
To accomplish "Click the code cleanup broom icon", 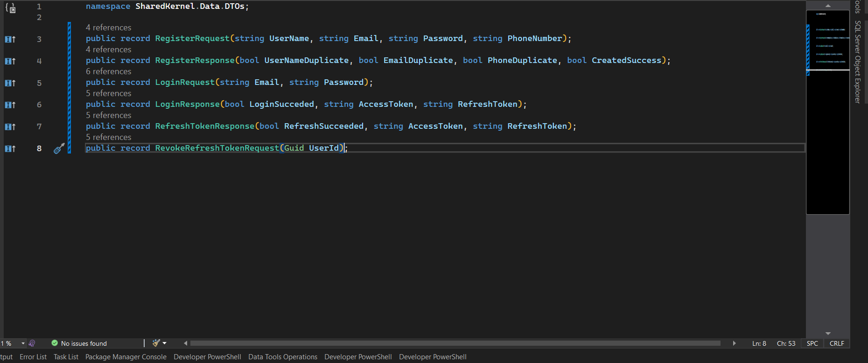I will tap(156, 343).
